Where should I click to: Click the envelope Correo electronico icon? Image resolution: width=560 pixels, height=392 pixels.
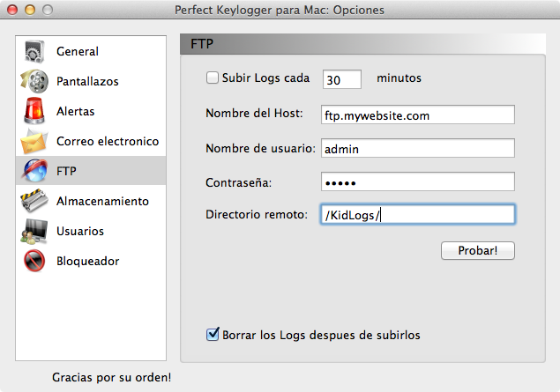coord(34,141)
